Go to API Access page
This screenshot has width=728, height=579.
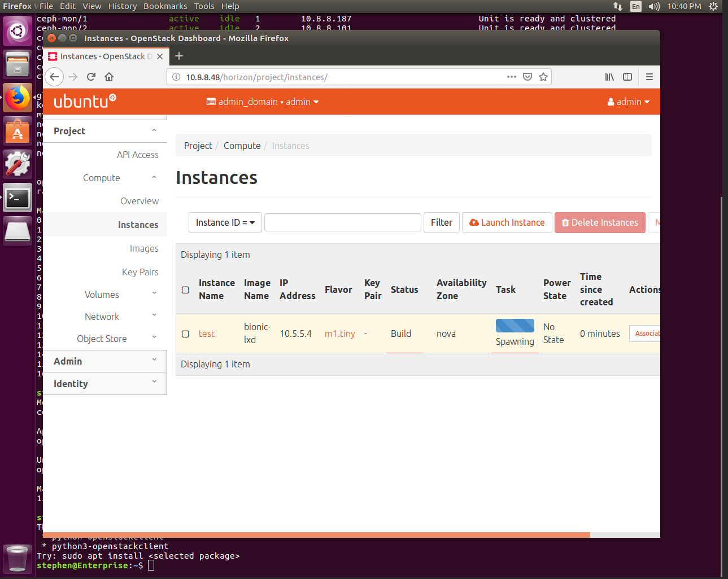(x=138, y=155)
